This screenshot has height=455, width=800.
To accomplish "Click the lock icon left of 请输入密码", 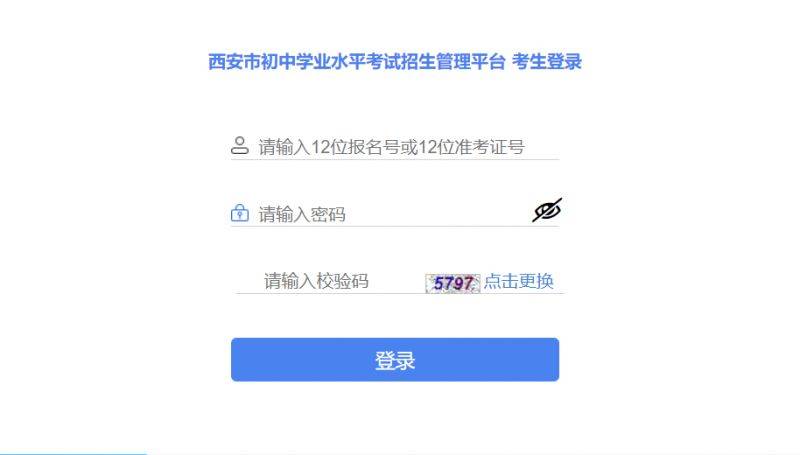I will click(240, 213).
